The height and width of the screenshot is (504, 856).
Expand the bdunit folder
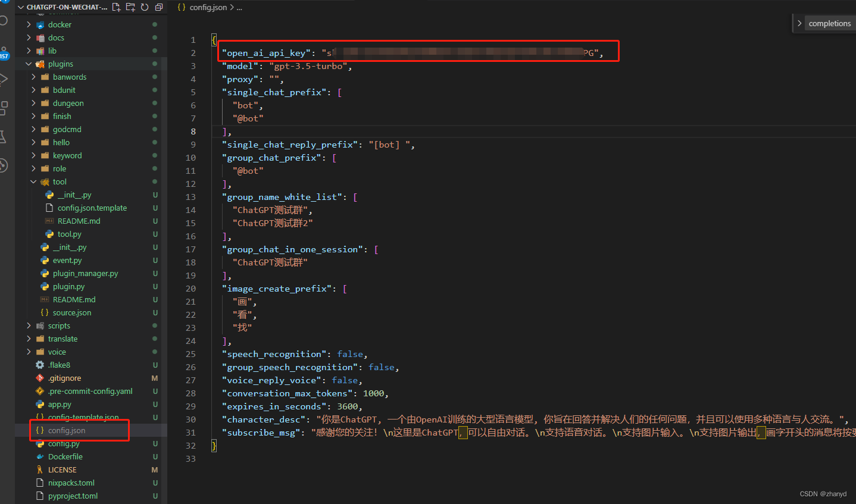click(x=33, y=90)
